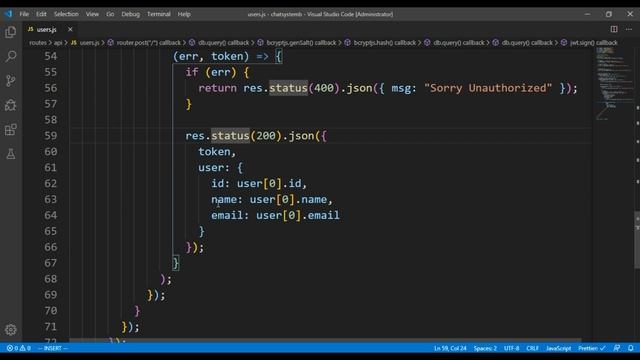Open the Selection menu
The width and height of the screenshot is (640, 360).
point(66,14)
